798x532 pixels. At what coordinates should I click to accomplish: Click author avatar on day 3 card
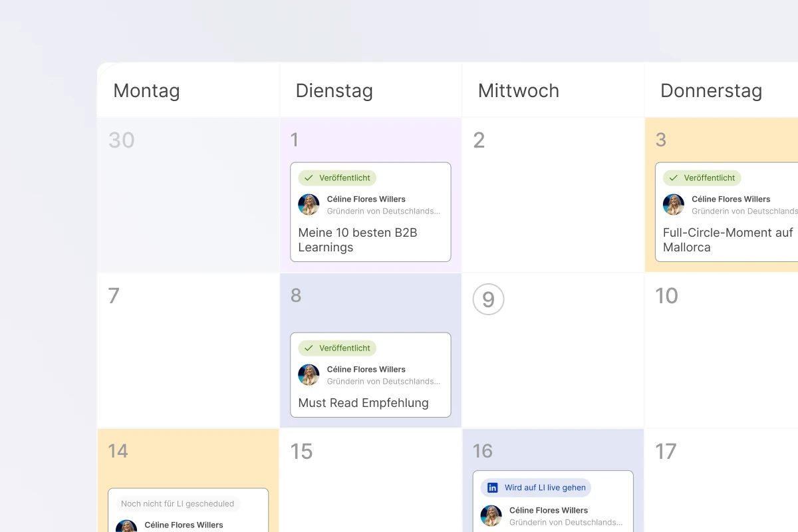pos(674,205)
